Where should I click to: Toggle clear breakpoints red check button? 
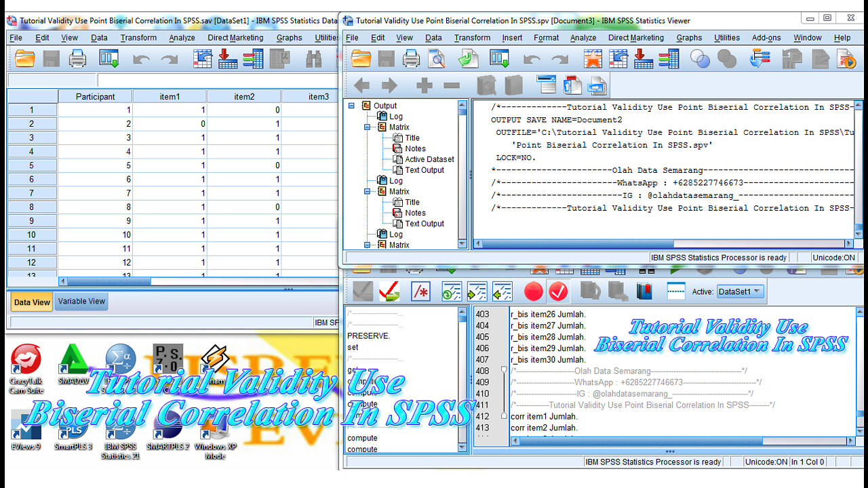coord(559,292)
